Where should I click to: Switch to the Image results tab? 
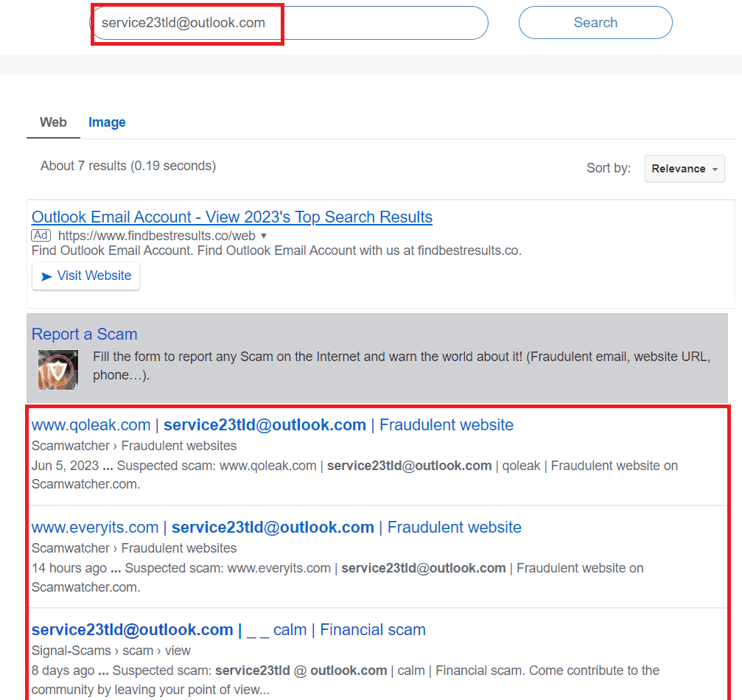point(107,122)
